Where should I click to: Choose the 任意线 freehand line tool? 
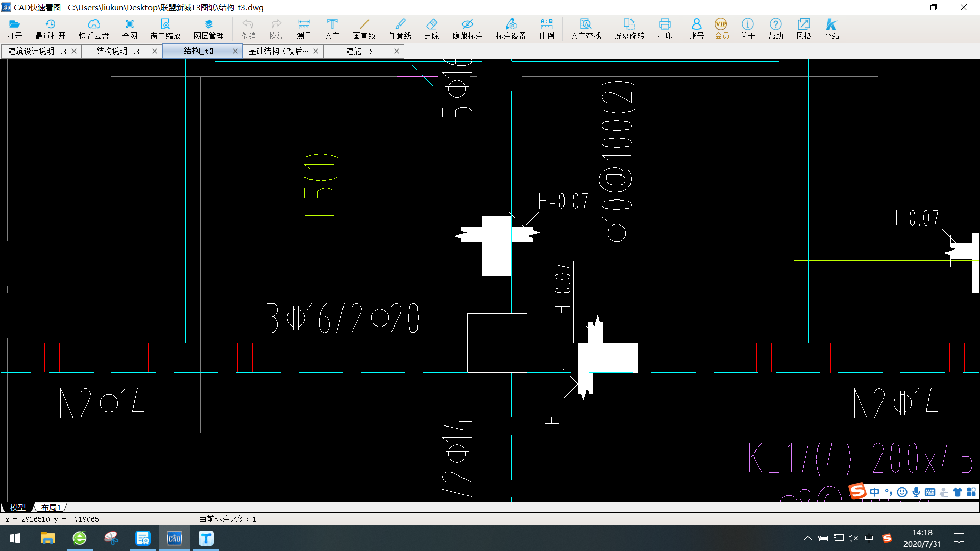[400, 29]
